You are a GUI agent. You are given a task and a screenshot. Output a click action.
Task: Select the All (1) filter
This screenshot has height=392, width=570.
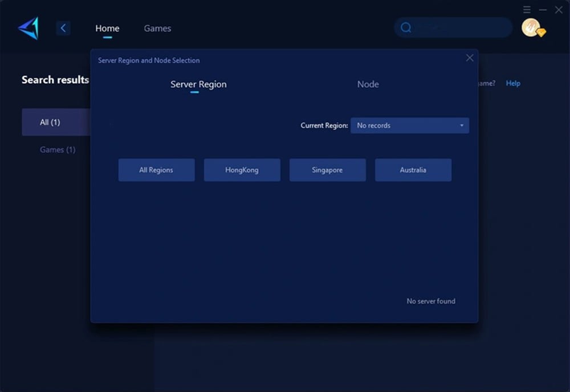(x=56, y=122)
